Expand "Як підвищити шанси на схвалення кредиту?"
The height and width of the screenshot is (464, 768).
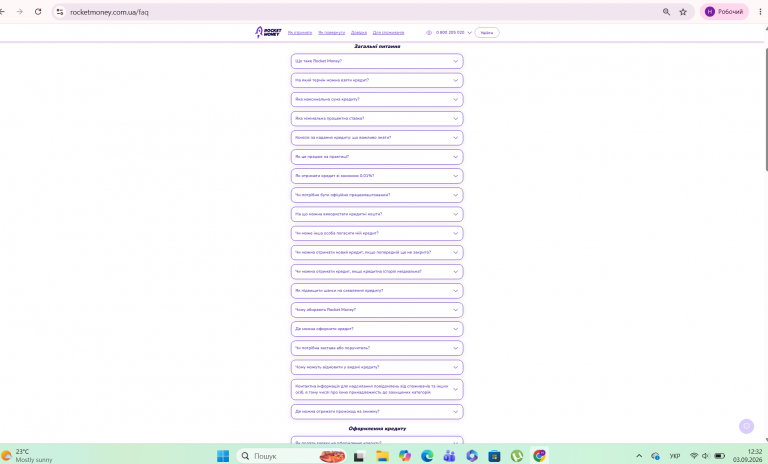[377, 291]
